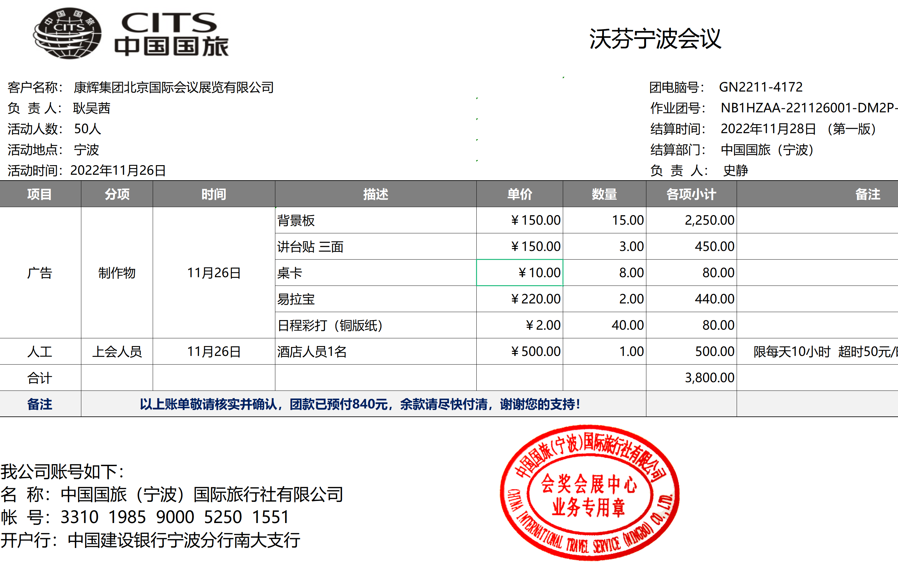Click the blue 备注 label cell at bottom

(x=40, y=404)
